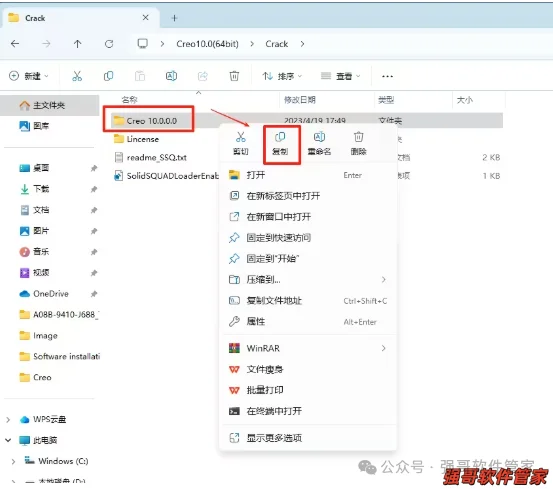553x489 pixels.
Task: Click the Delete trash icon in the toolbar
Action: coord(234,76)
